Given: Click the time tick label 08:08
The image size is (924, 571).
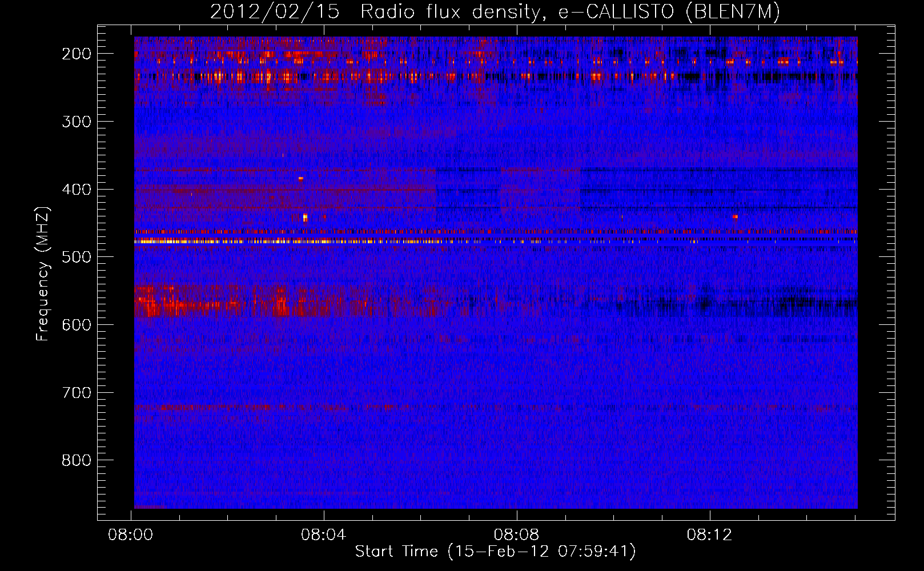Looking at the screenshot, I should 516,535.
